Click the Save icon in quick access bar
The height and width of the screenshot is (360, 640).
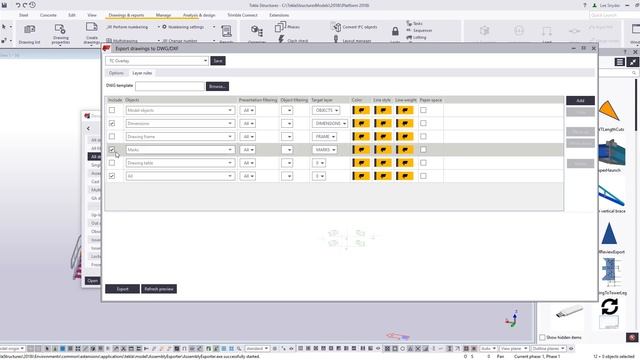(x=4, y=5)
